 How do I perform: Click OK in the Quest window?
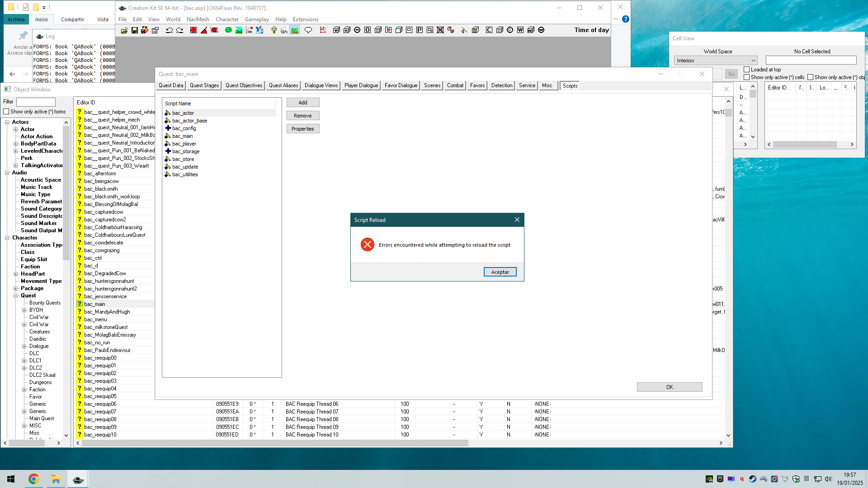[x=670, y=387]
